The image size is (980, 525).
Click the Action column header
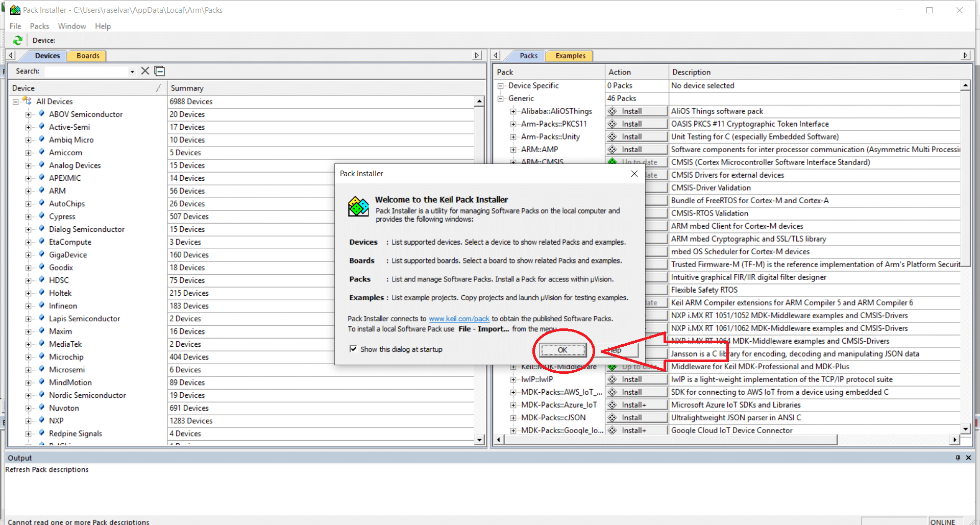click(636, 72)
